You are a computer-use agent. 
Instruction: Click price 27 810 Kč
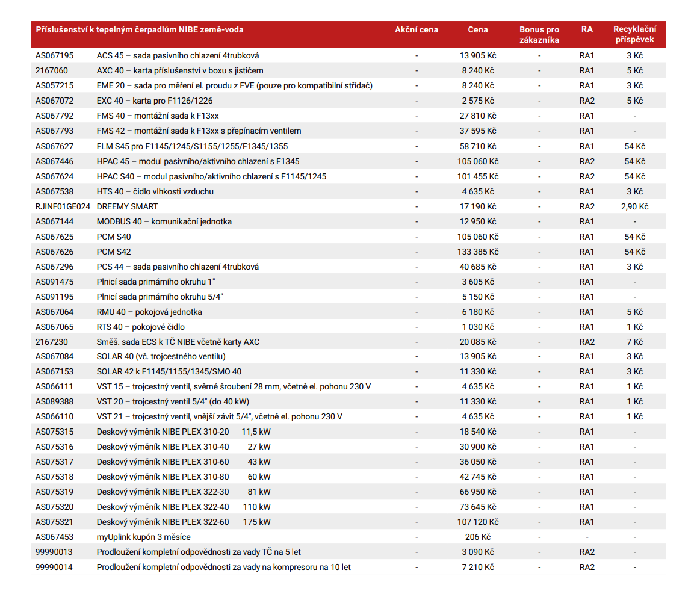(478, 116)
